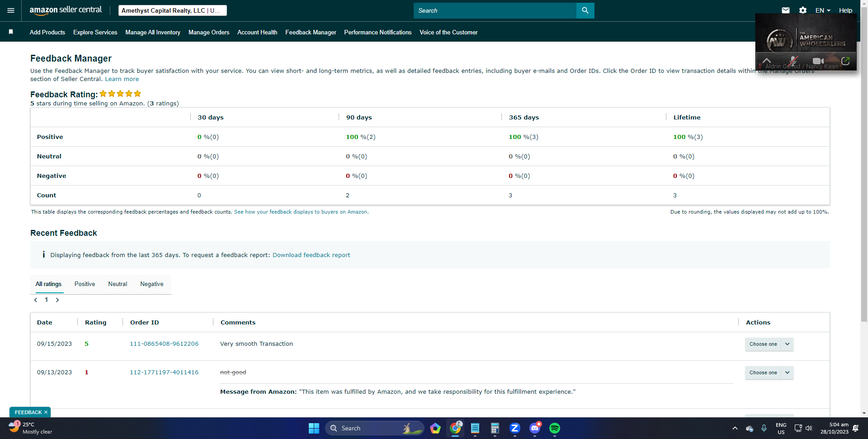This screenshot has width=868, height=439.
Task: Open the Notepad app in taskbar
Action: click(475, 428)
